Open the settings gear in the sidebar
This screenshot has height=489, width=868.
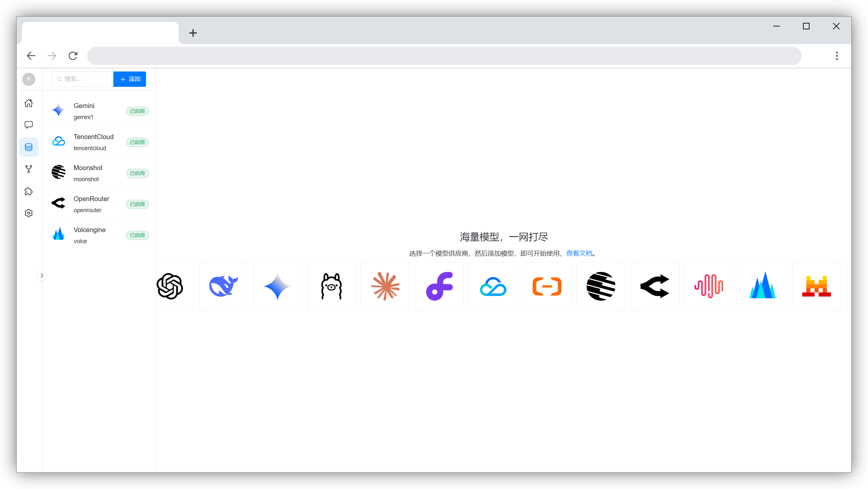[x=29, y=213]
